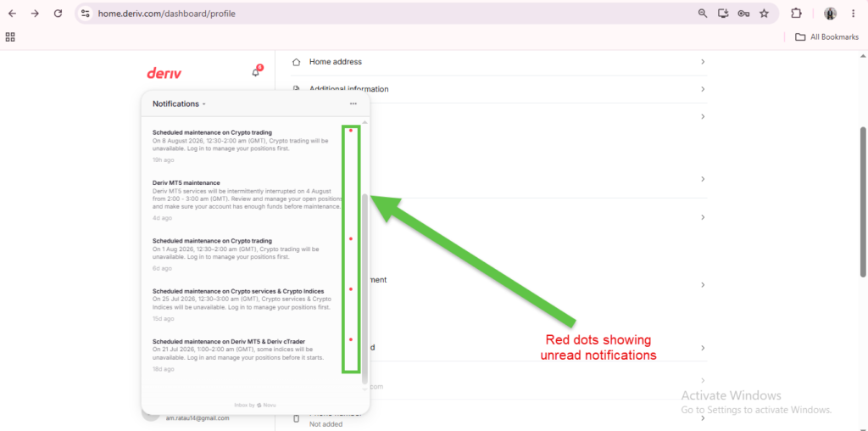The image size is (868, 431).
Task: Click the browser back arrow
Action: pos(12,14)
